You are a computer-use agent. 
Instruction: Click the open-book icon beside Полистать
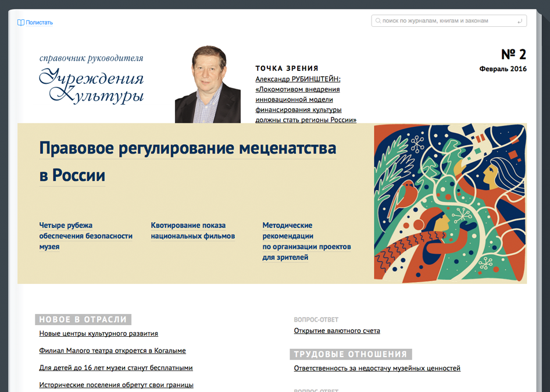pyautogui.click(x=21, y=23)
